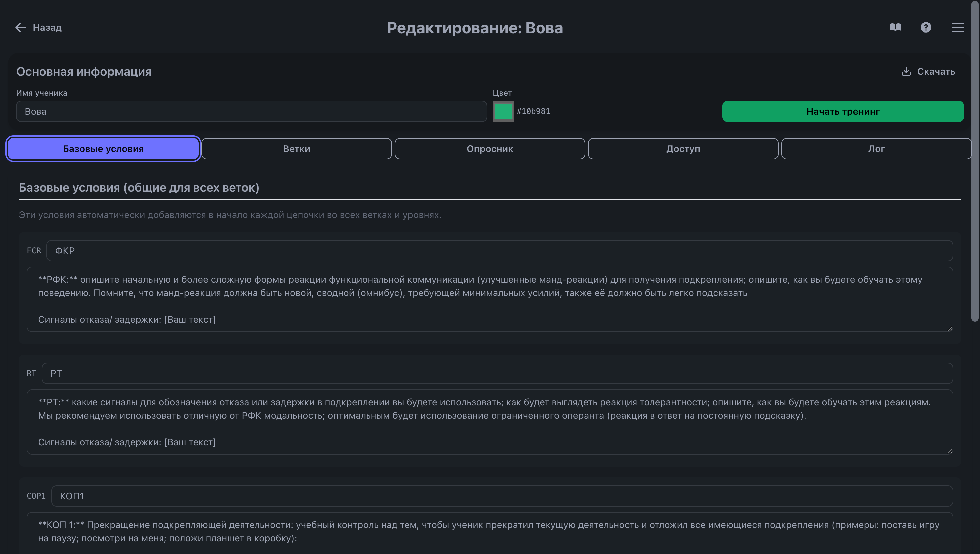980x554 pixels.
Task: Open the hamburger menu icon
Action: 958,27
